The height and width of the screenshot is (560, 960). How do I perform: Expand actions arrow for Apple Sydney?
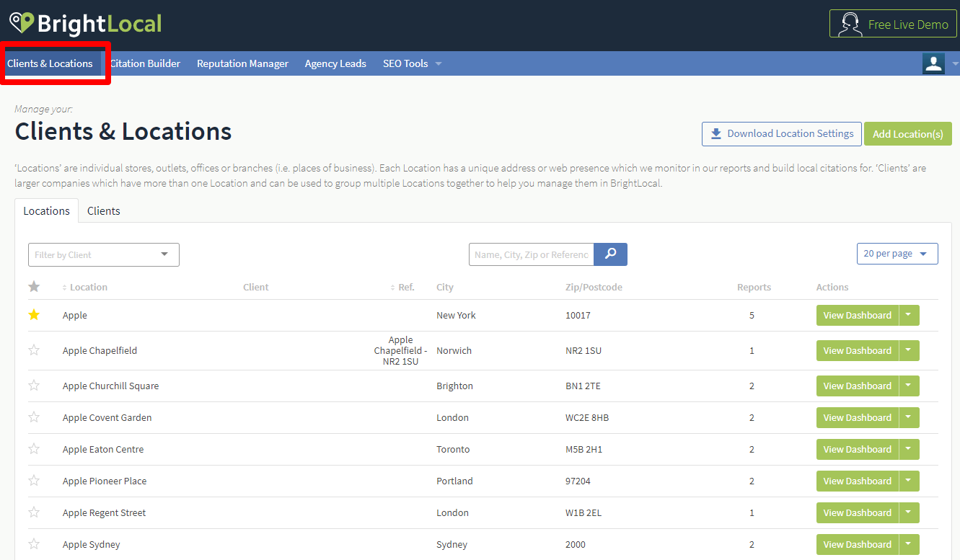[909, 544]
